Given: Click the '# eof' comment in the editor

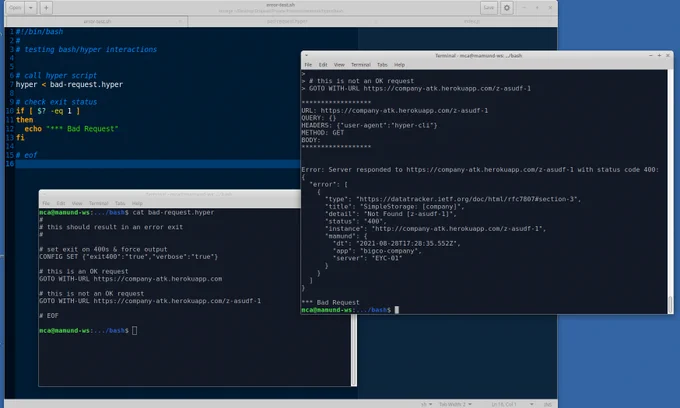Looking at the screenshot, I should click(26, 155).
